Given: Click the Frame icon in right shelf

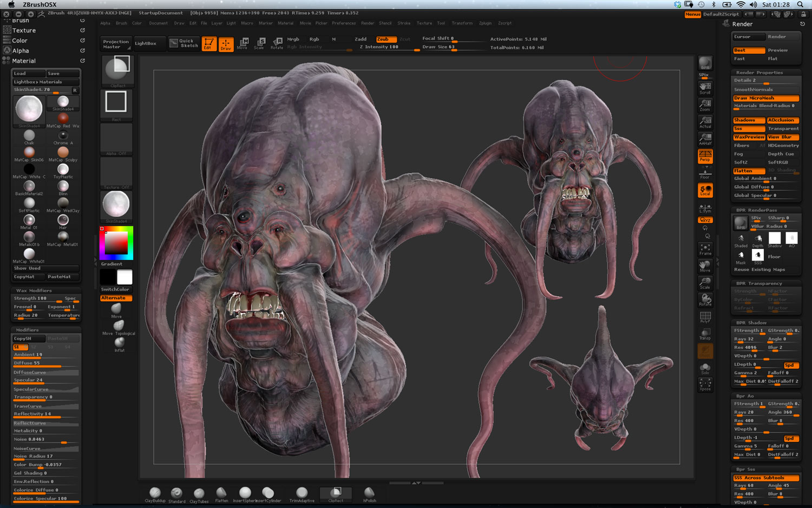Looking at the screenshot, I should point(705,249).
